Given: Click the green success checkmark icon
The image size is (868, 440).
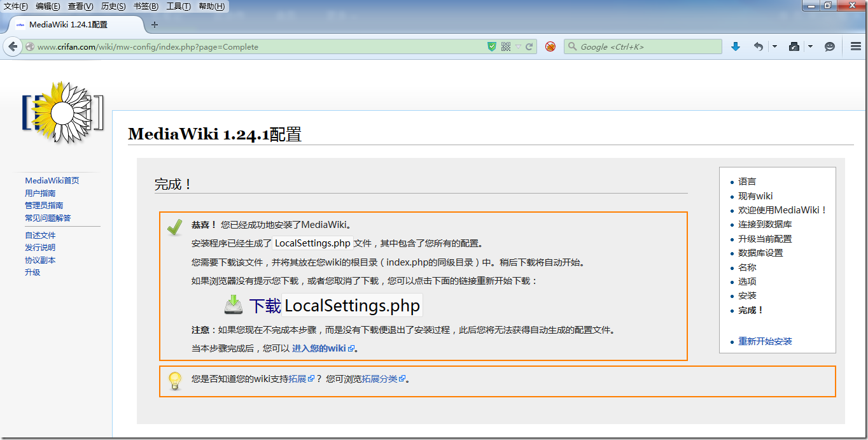Looking at the screenshot, I should click(x=174, y=227).
